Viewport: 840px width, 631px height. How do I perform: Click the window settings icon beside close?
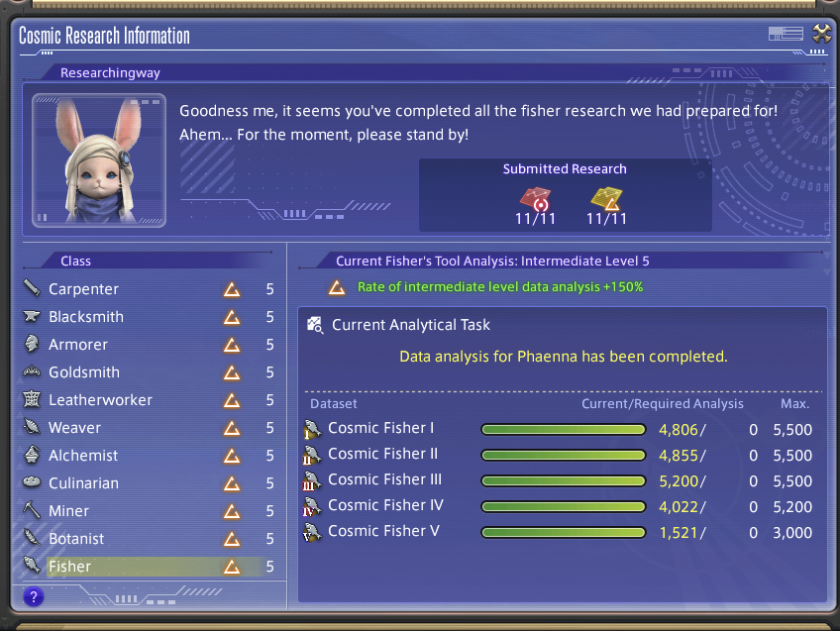click(x=786, y=34)
